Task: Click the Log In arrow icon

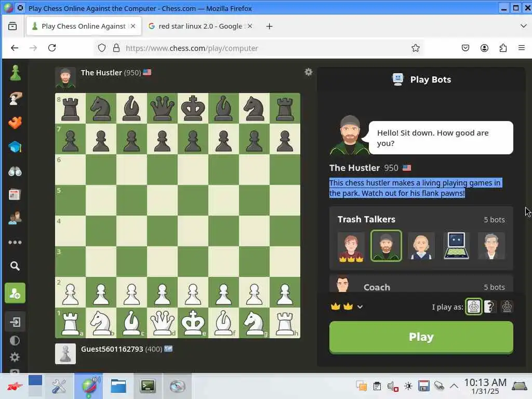Action: [x=15, y=322]
